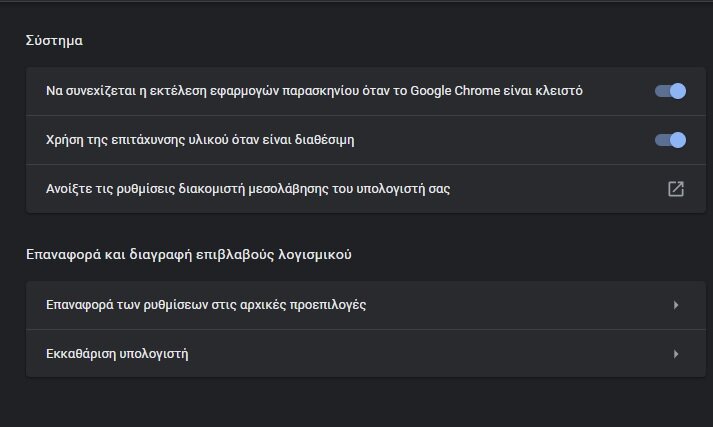Image resolution: width=713 pixels, height=427 pixels.
Task: Click the arrow icon beside Εκκαθάριση υπολογιστή
Action: [x=676, y=354]
